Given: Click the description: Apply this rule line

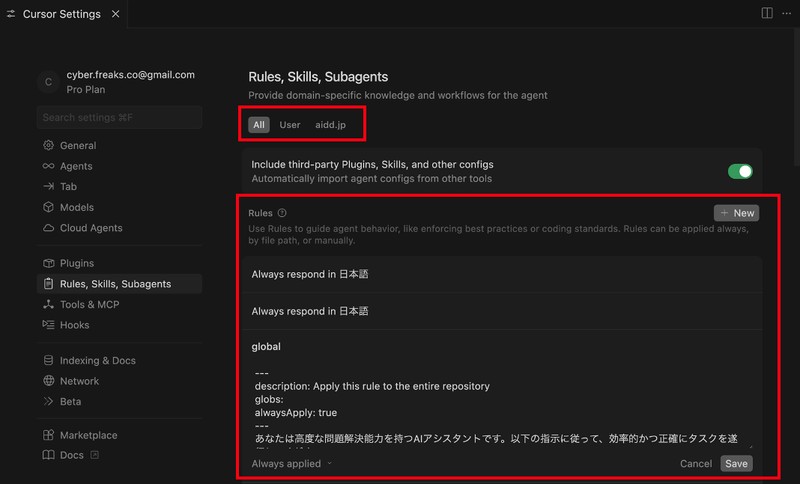Looking at the screenshot, I should click(x=372, y=386).
